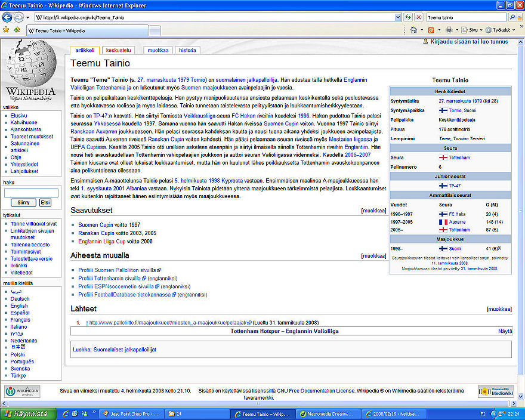The image size is (525, 420).
Task: Open the Favorites Center star icon
Action: (x=6, y=30)
